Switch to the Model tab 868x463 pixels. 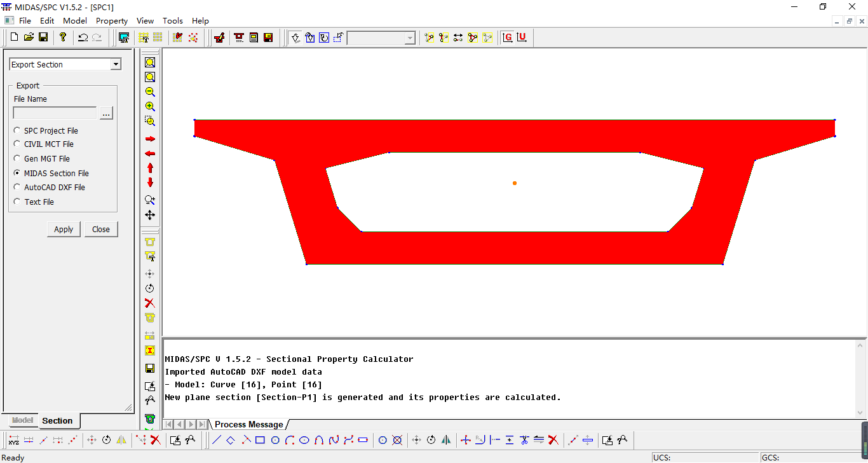22,420
